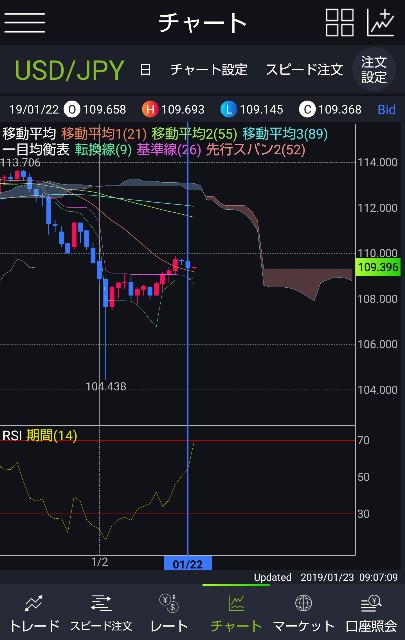Tap the 一目均衡表 indicator label
Viewport: 405px width, 640px height.
(36, 150)
